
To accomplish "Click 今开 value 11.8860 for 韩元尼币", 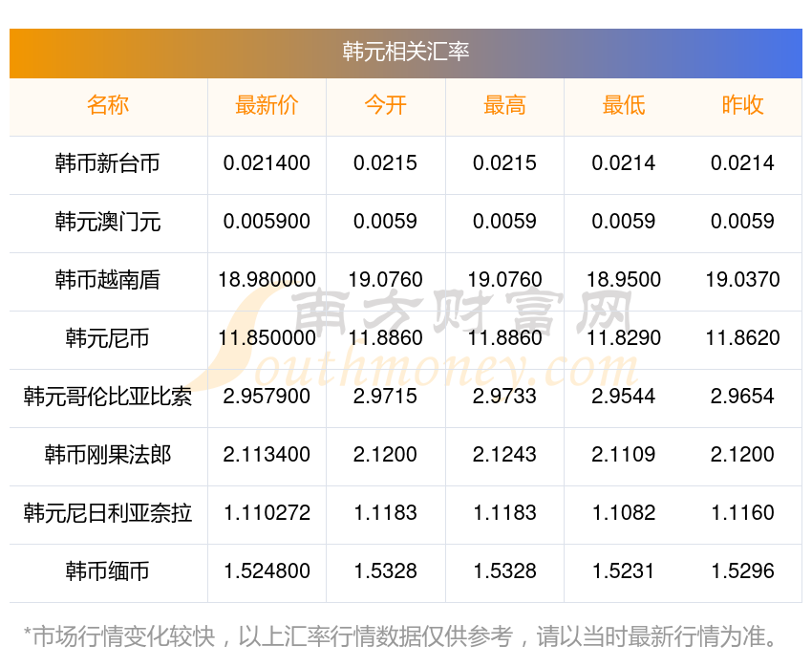I will coord(385,338).
